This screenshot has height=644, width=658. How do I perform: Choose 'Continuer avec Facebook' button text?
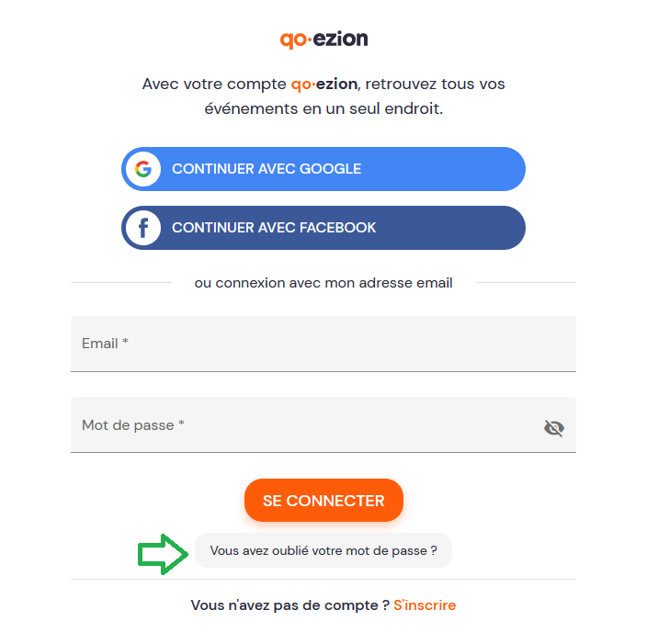coord(274,228)
